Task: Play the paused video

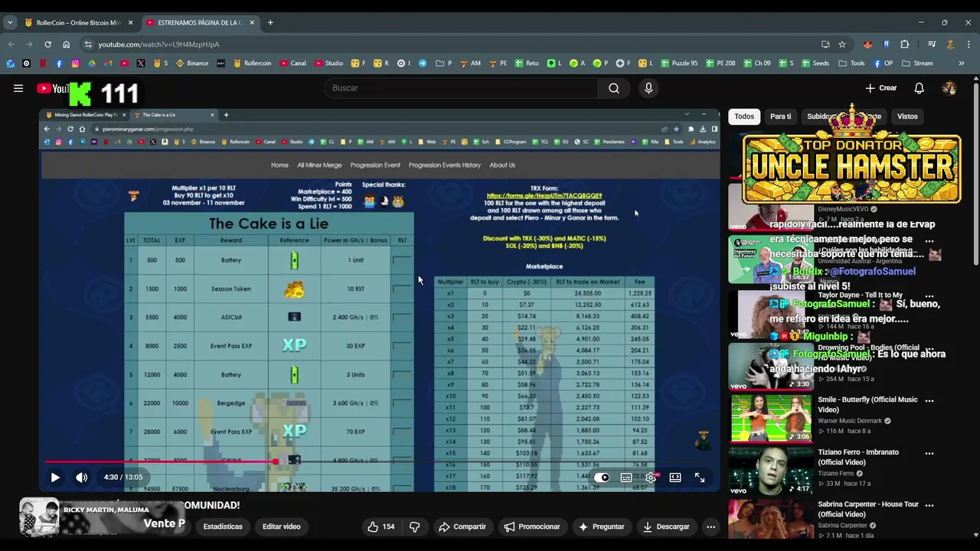Action: (55, 478)
